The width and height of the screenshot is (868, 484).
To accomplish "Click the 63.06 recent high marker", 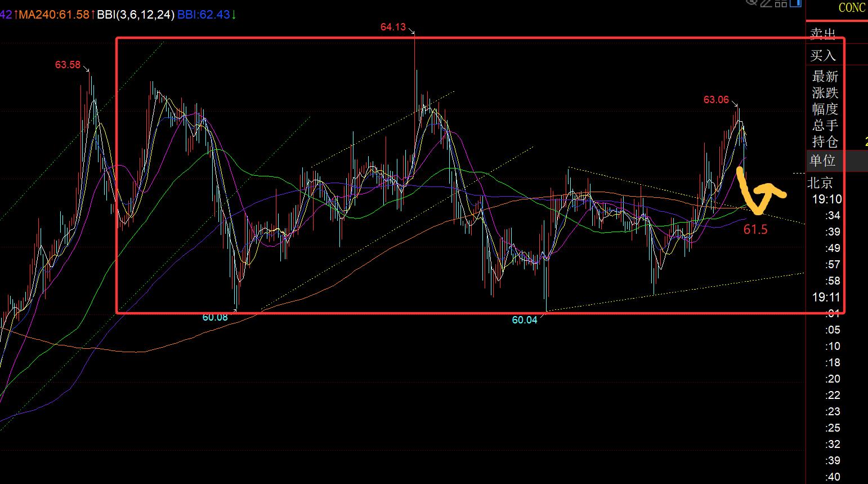I will pos(716,100).
